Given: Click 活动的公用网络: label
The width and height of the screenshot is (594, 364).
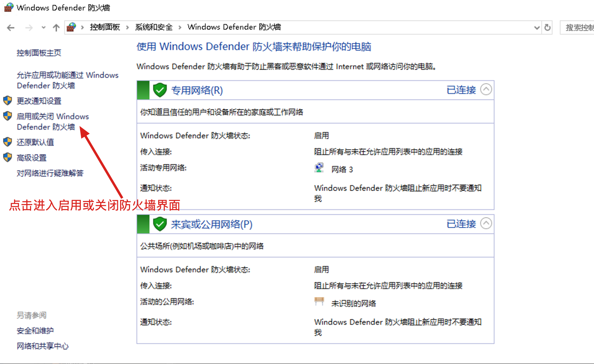Looking at the screenshot, I should tap(167, 302).
